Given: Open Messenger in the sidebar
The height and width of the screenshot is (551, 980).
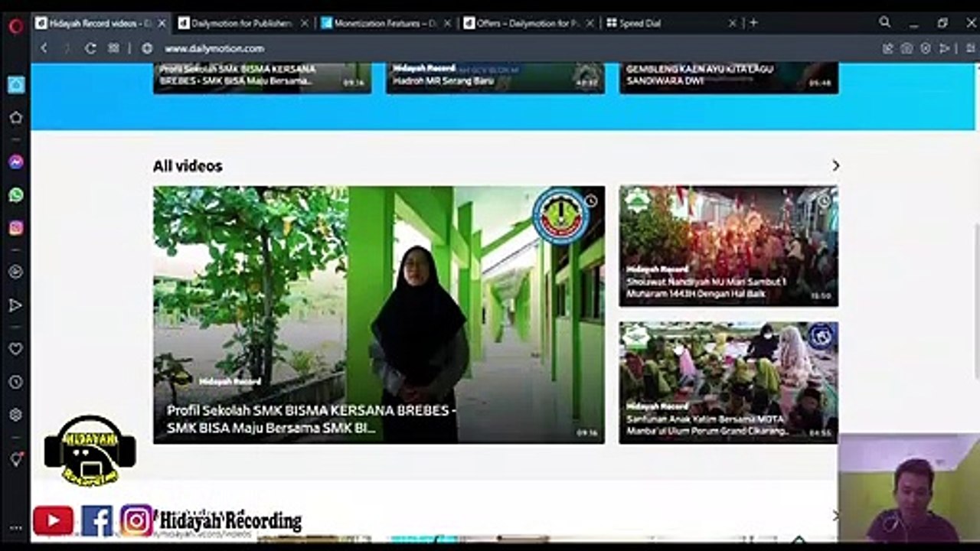Looking at the screenshot, I should 15,162.
